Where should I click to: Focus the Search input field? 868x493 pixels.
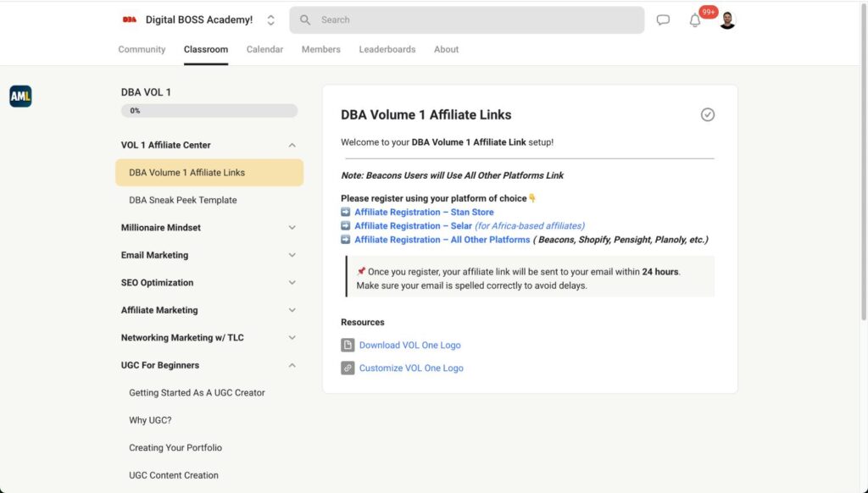click(x=467, y=20)
